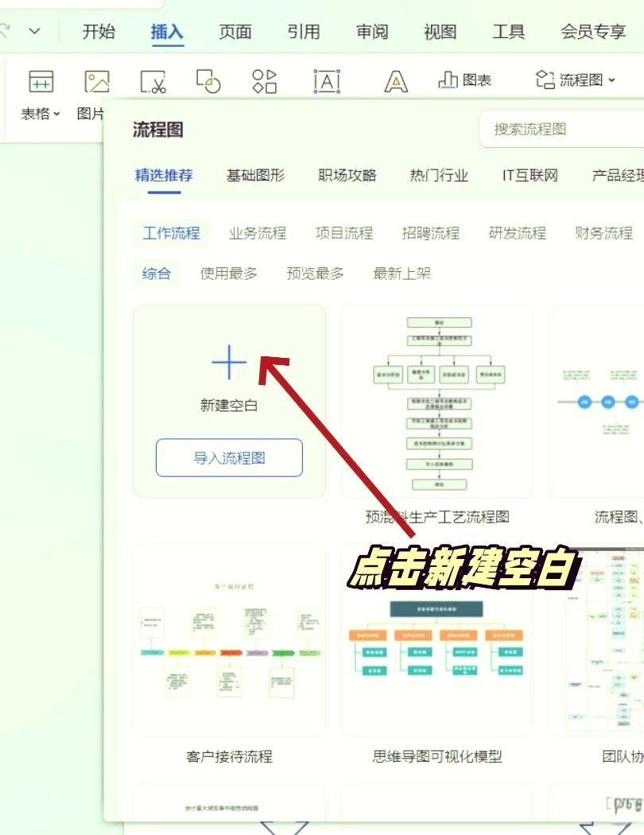644x835 pixels.
Task: Choose the 业务流程 filter
Action: pos(258,233)
